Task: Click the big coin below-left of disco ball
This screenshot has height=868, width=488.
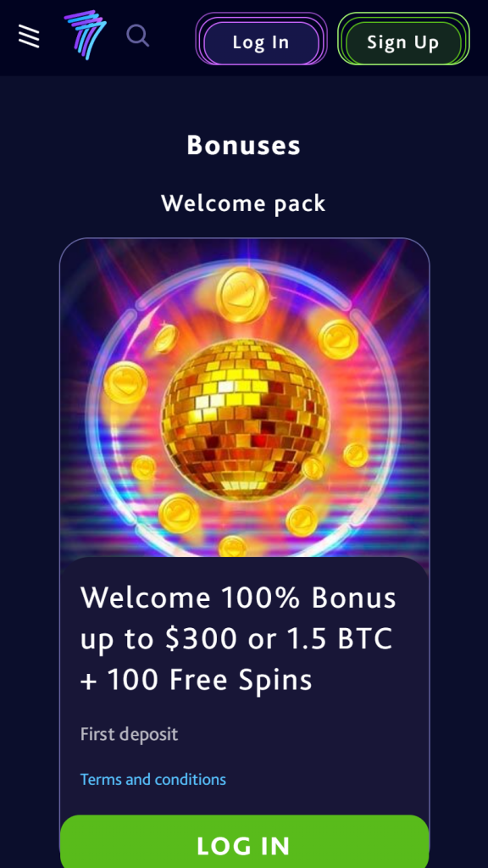Action: [180, 513]
